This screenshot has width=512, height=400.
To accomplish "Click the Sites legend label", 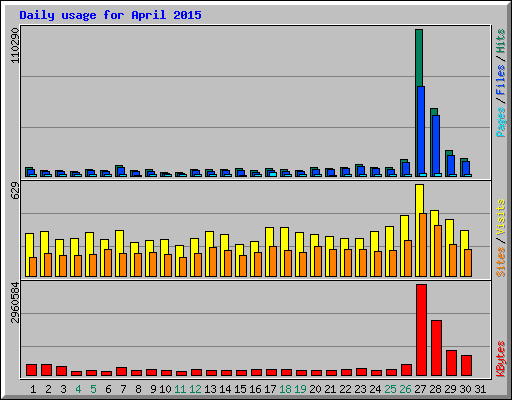I will (501, 262).
